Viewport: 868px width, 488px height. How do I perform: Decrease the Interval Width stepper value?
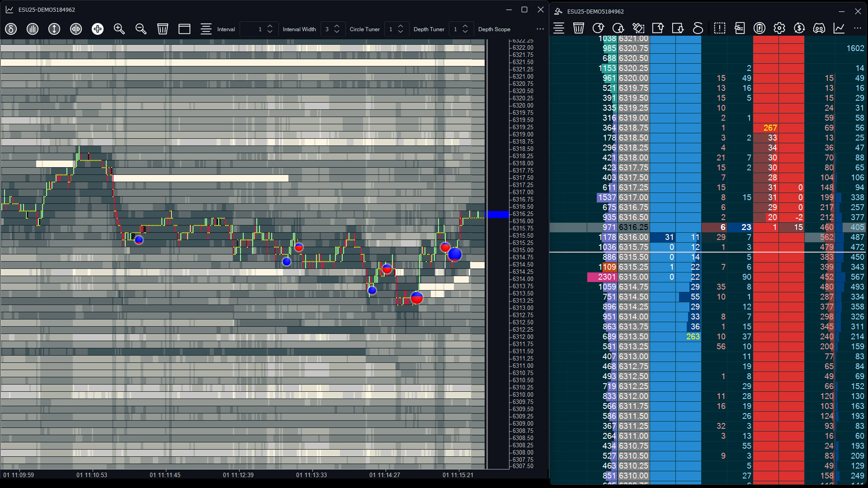[337, 32]
